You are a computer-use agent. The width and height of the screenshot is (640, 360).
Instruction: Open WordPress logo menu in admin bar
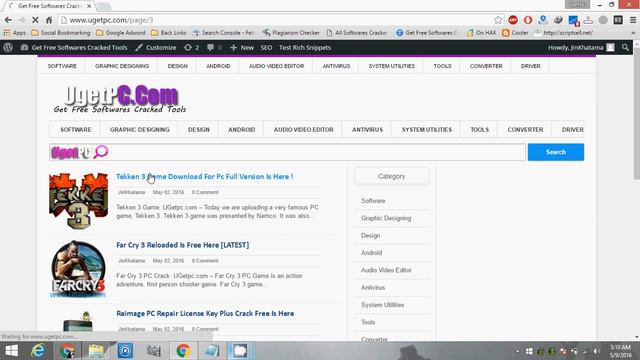click(8, 48)
